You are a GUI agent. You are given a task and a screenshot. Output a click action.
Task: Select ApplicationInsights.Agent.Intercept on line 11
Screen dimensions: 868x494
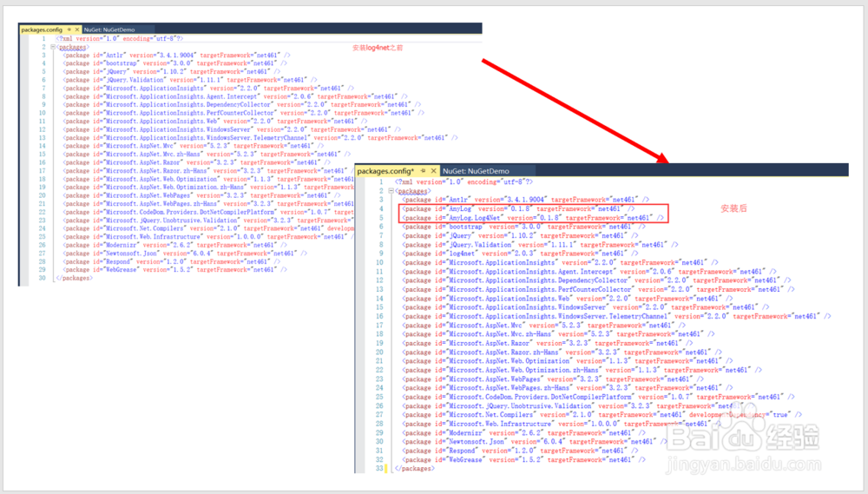(x=589, y=272)
